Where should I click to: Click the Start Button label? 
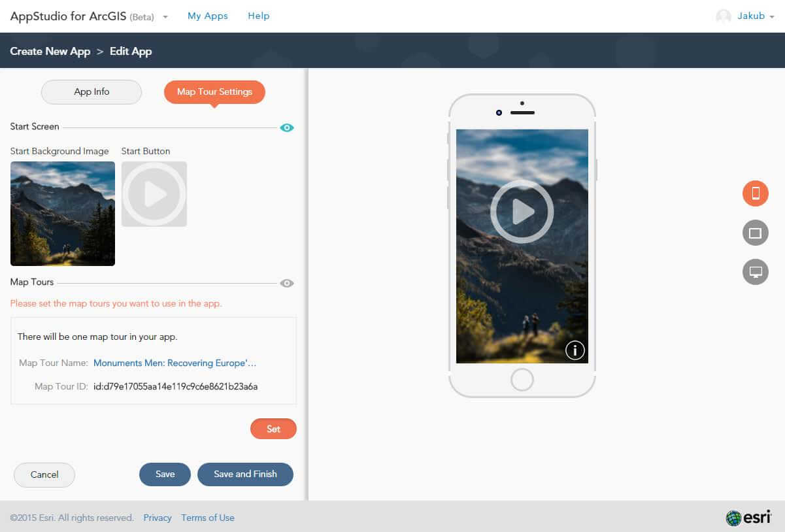pyautogui.click(x=146, y=151)
